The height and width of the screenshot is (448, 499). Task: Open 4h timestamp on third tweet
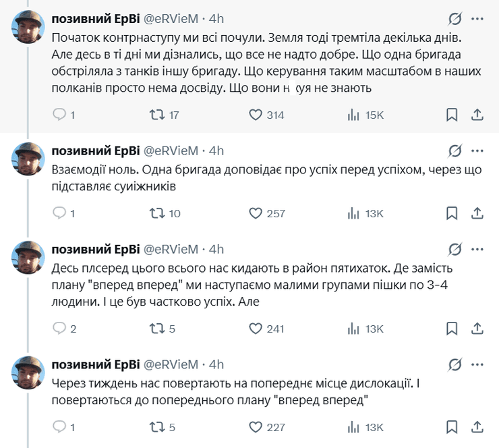tap(216, 250)
